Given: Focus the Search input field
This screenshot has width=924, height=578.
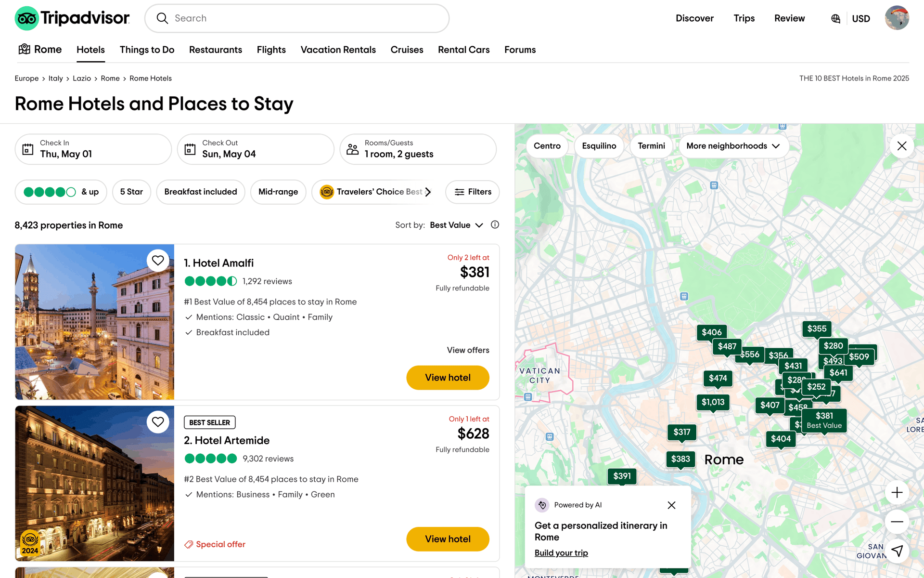Looking at the screenshot, I should pos(297,18).
